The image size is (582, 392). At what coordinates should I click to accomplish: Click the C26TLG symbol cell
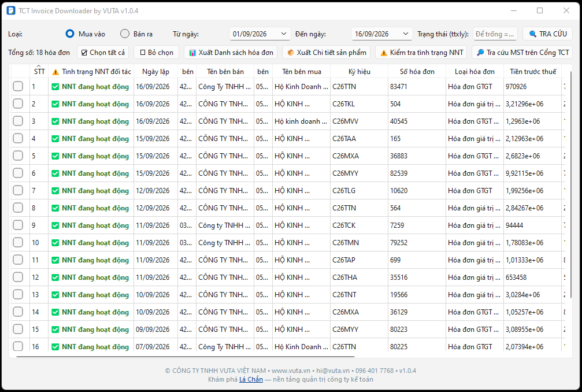pyautogui.click(x=359, y=190)
